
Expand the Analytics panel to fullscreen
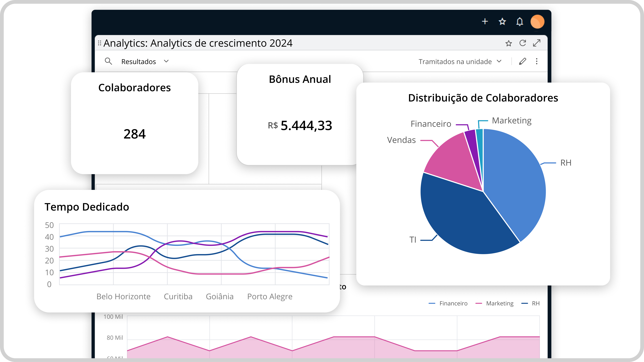pyautogui.click(x=536, y=43)
